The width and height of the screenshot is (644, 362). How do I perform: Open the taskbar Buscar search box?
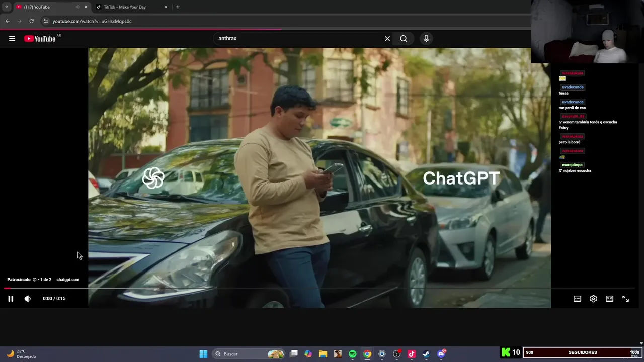click(249, 354)
